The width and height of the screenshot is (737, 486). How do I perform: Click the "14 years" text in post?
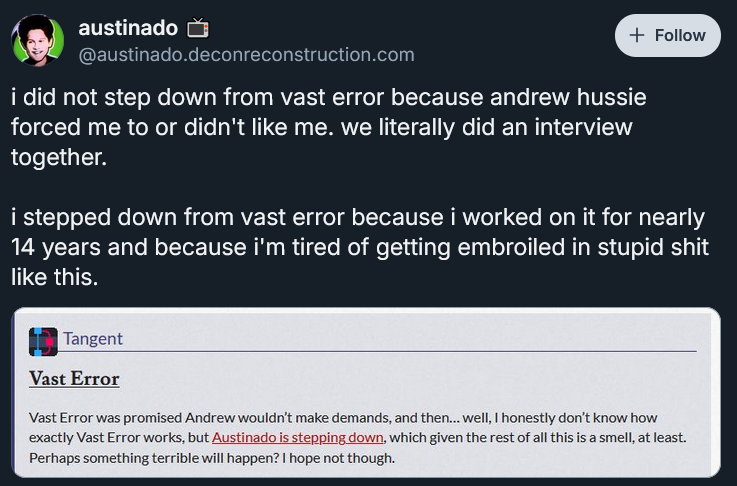55,247
